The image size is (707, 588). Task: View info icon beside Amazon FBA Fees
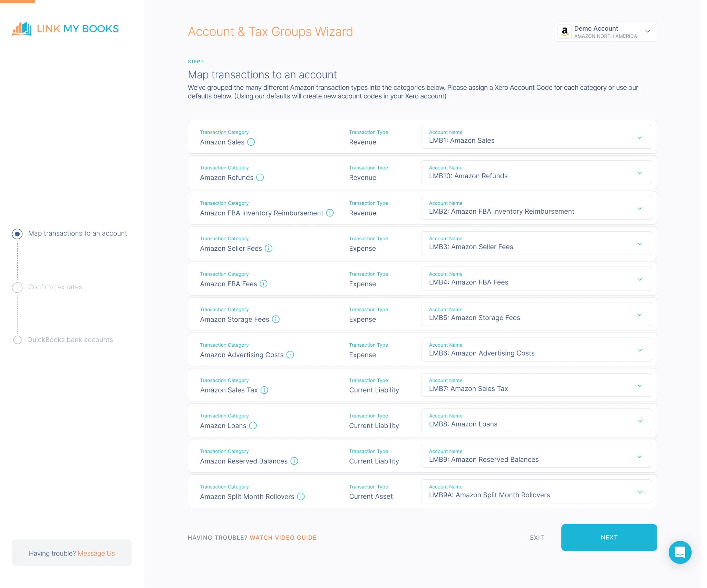click(264, 284)
